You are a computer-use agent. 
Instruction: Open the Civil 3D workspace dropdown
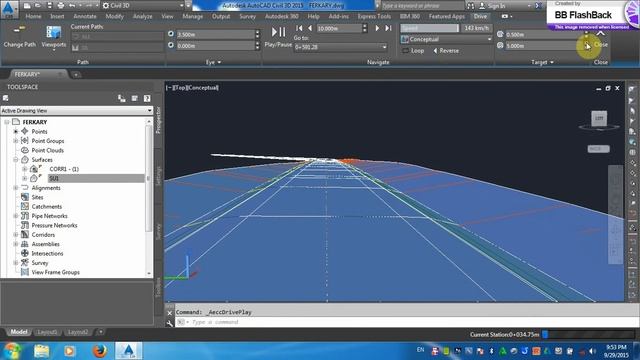click(143, 6)
